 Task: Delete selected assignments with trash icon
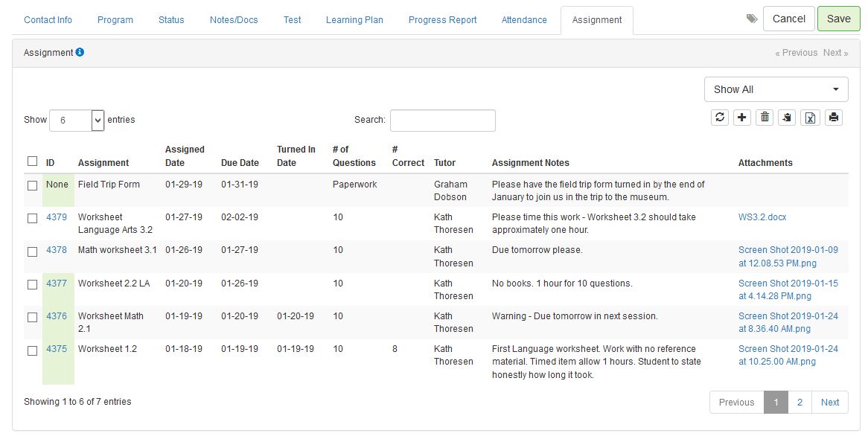[765, 118]
